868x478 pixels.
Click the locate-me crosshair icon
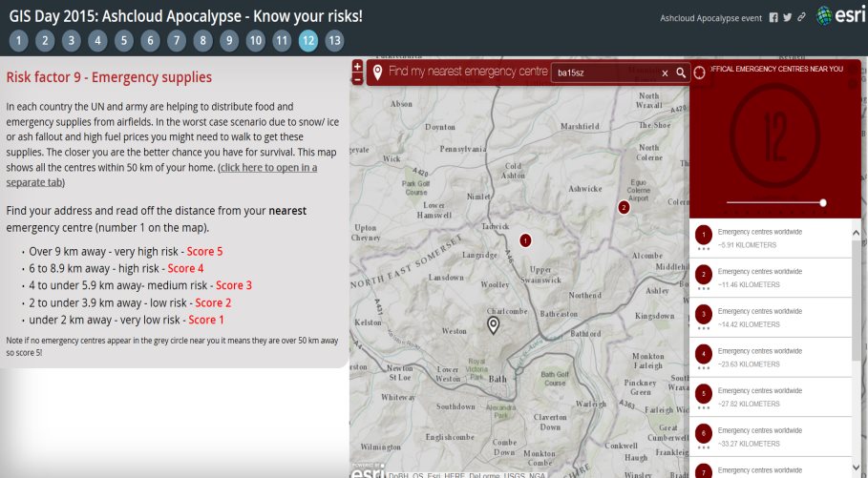point(699,73)
